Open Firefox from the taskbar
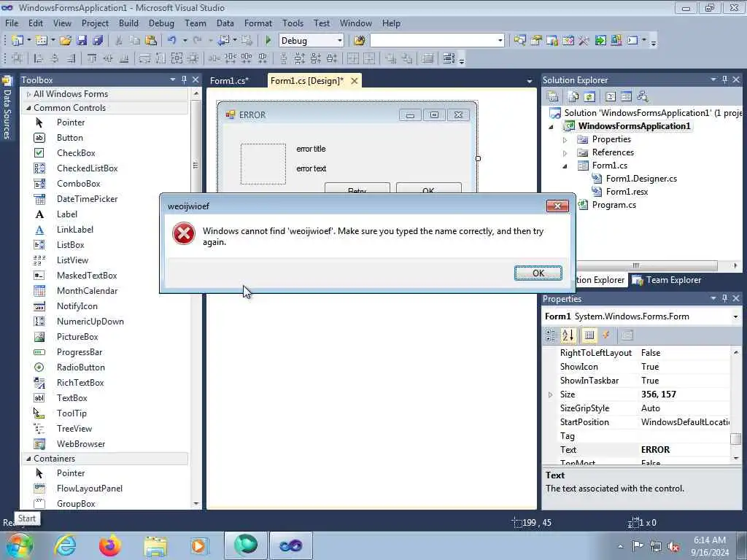Image resolution: width=747 pixels, height=560 pixels. tap(110, 545)
